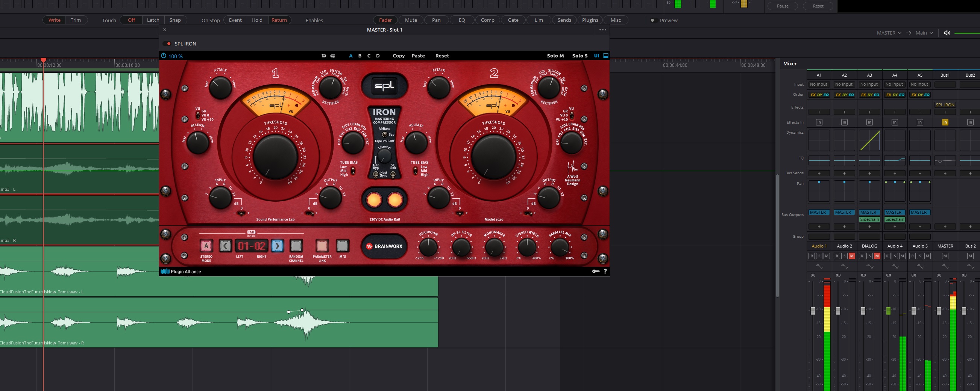
Task: Select the Hold on-stop option
Action: tap(257, 20)
